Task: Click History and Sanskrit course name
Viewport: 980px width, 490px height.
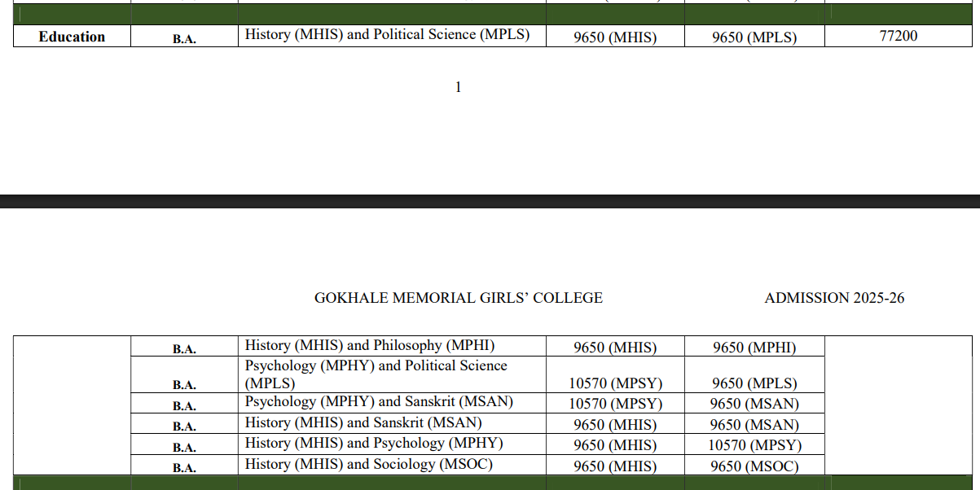Action: (x=363, y=423)
